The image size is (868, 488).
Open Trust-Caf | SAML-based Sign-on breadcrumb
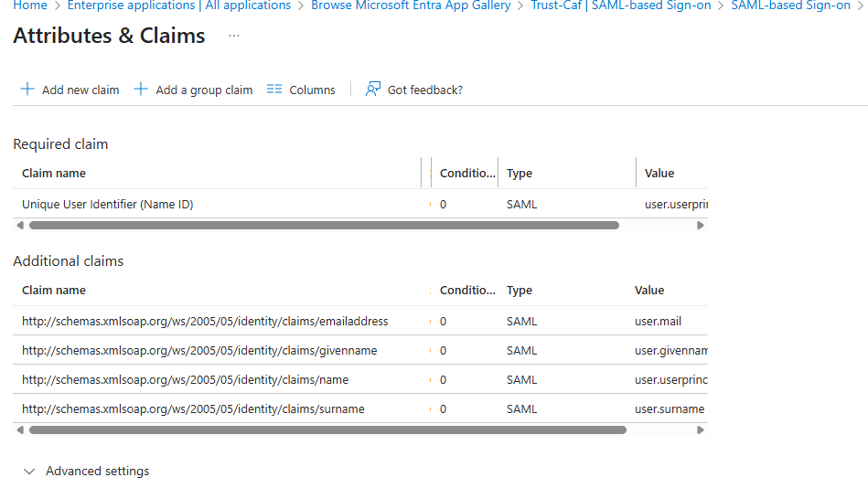coord(620,5)
